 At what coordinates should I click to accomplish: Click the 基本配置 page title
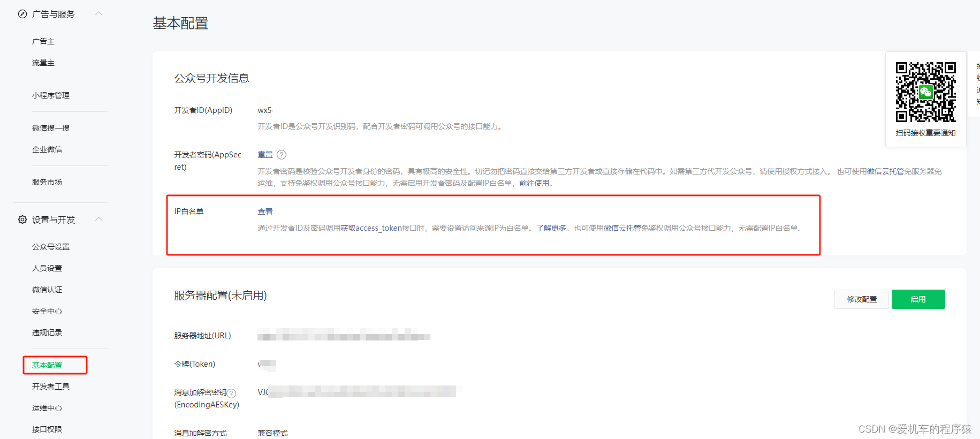pos(180,24)
